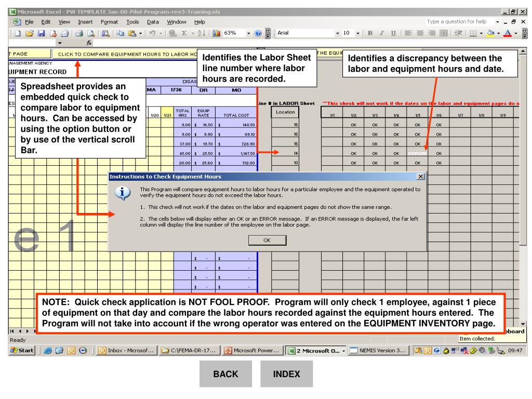Click the vertical scrollbar down arrow
Image resolution: width=532 pixels, height=399 pixels.
(x=523, y=324)
